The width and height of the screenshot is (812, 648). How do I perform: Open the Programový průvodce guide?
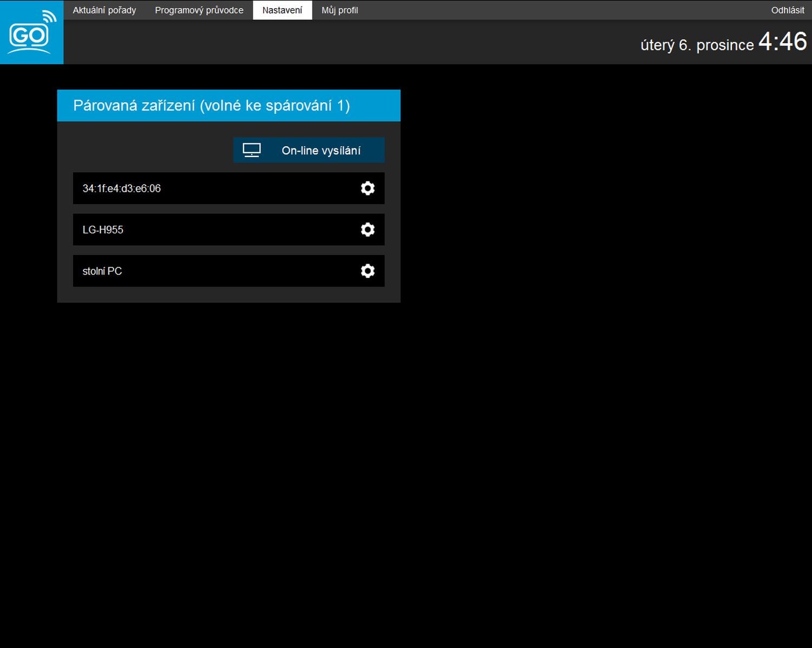pyautogui.click(x=199, y=10)
